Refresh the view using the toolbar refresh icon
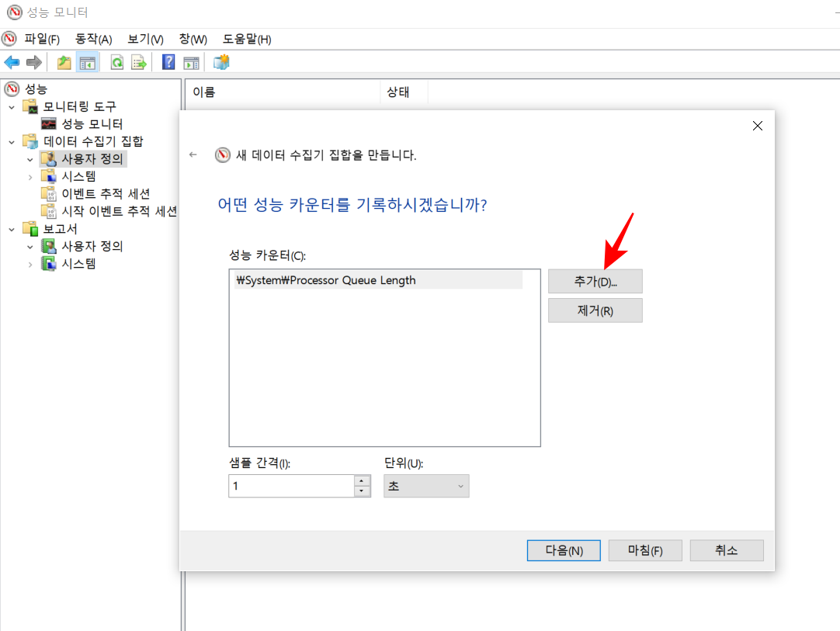 (116, 62)
